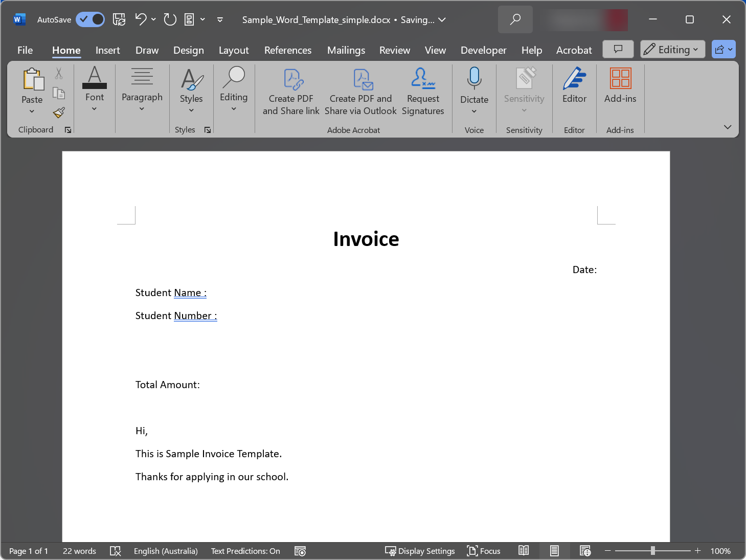
Task: Open the Editor pen icon
Action: [x=574, y=79]
